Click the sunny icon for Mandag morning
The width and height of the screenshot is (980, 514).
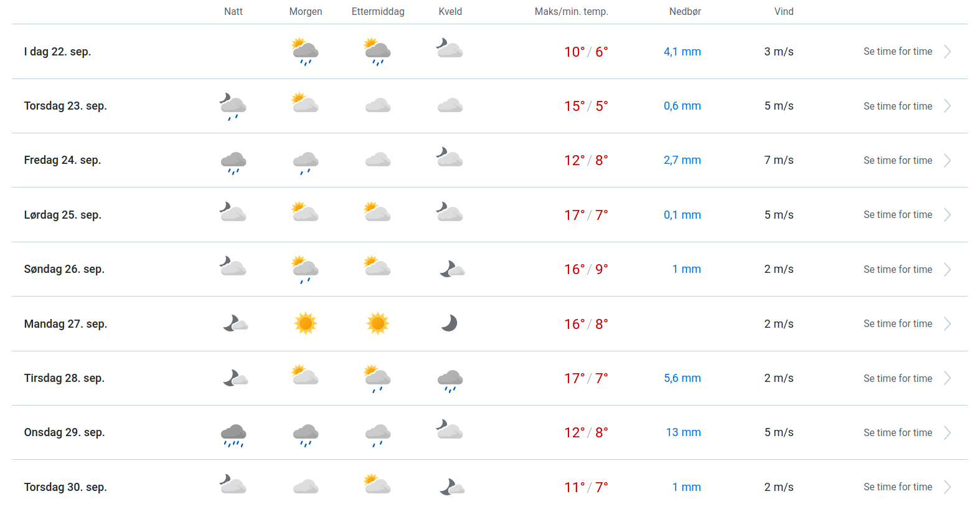(306, 323)
